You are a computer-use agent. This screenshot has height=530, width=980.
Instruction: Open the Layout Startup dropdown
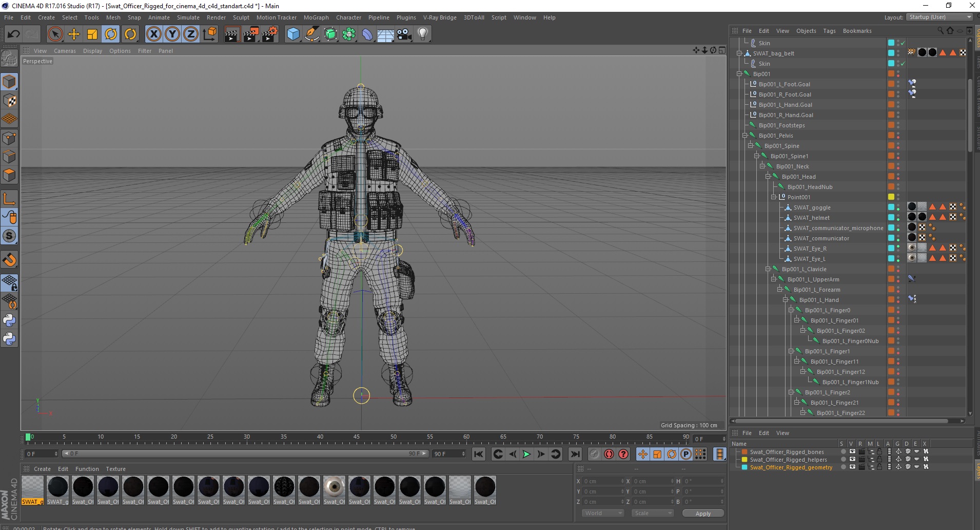coord(939,17)
